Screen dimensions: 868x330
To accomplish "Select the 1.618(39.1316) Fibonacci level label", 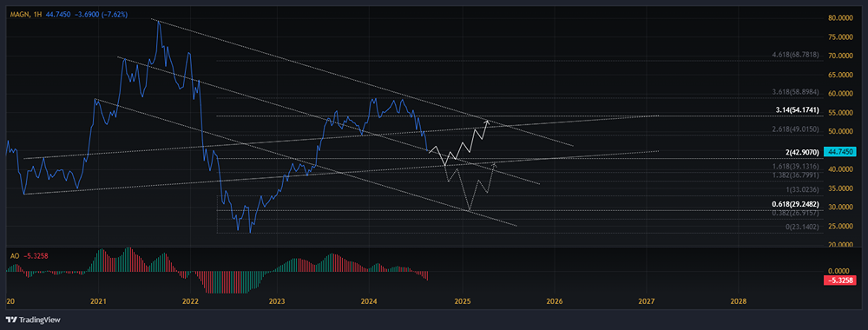I will [x=795, y=166].
